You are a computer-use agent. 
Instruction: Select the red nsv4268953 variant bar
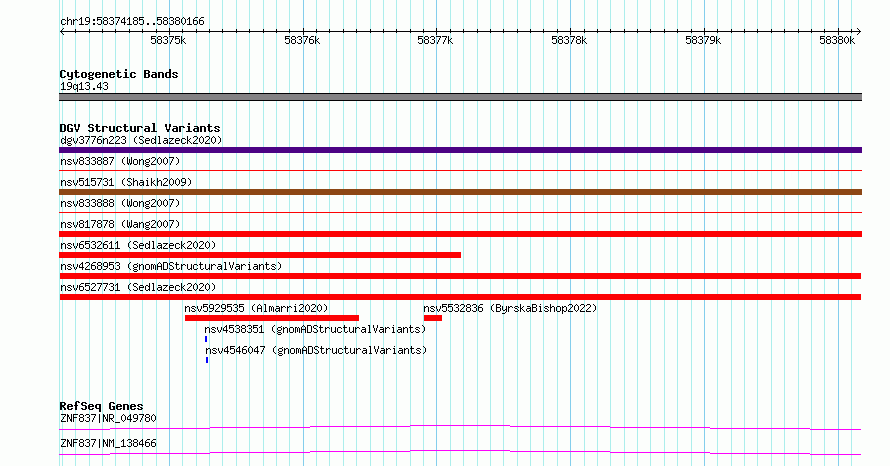click(x=460, y=276)
